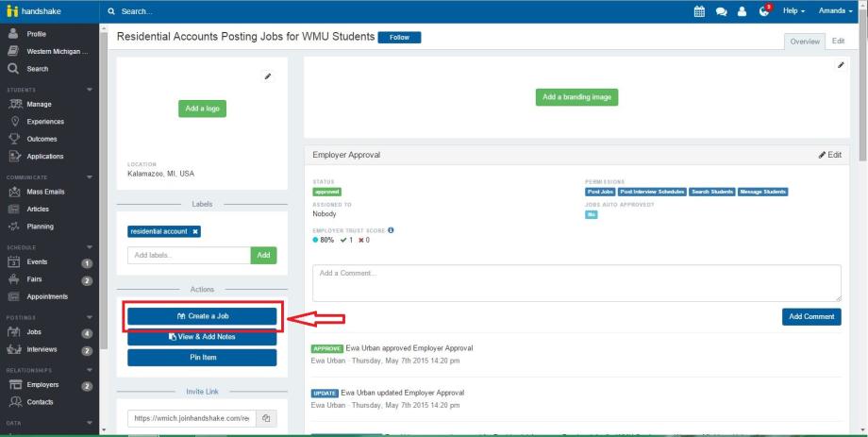Click the Kalamazoo, MI, USA location text
Image resolution: width=868 pixels, height=437 pixels.
pyautogui.click(x=160, y=174)
